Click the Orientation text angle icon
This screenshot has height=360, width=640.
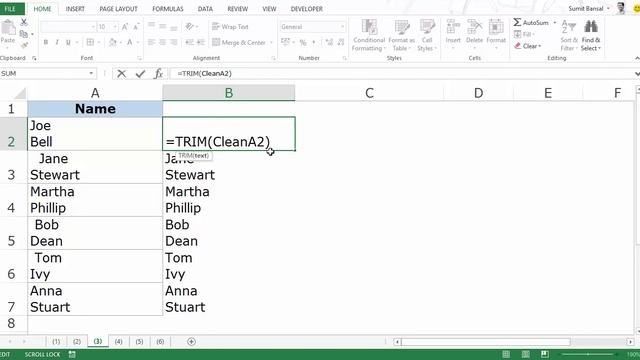pos(189,26)
